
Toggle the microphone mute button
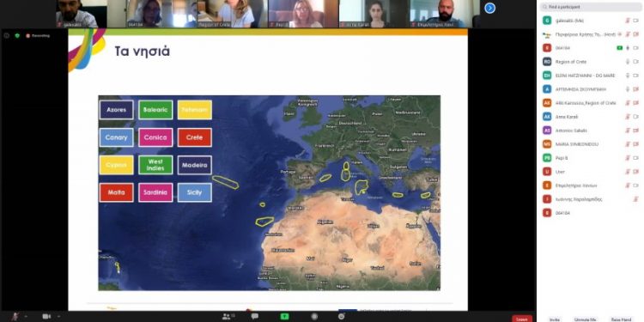click(15, 316)
